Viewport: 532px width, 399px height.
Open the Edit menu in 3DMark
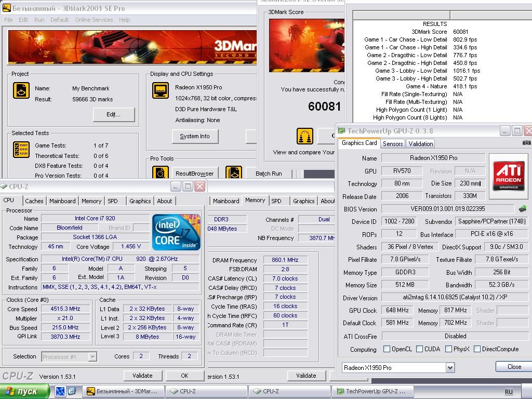pos(23,20)
